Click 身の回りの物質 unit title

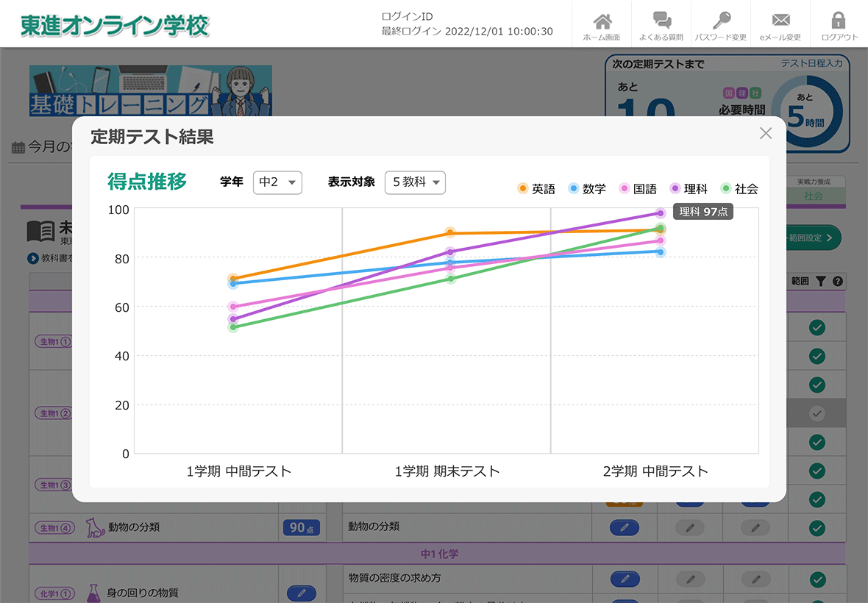[142, 593]
